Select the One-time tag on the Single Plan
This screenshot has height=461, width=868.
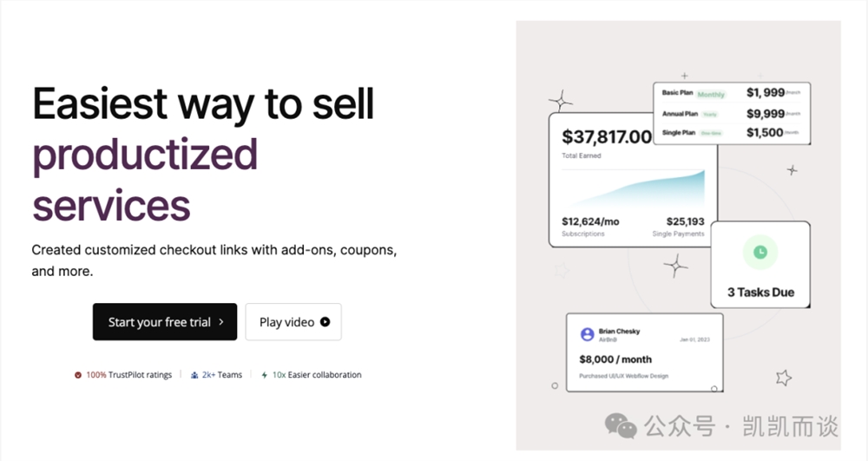(x=712, y=134)
